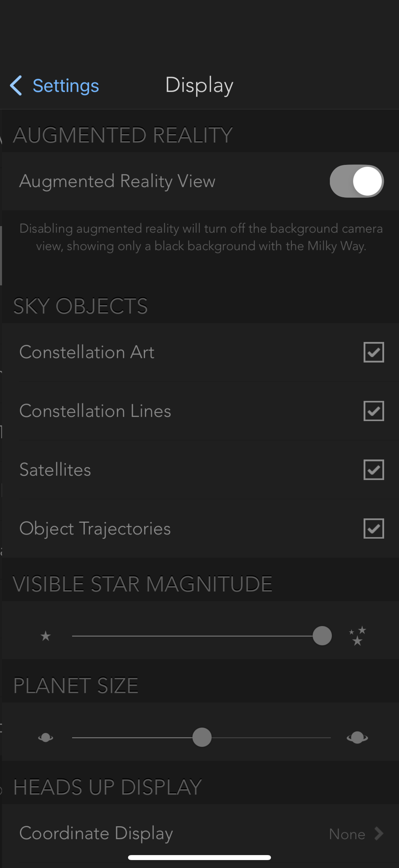
Task: Select the Display title header
Action: click(x=199, y=85)
